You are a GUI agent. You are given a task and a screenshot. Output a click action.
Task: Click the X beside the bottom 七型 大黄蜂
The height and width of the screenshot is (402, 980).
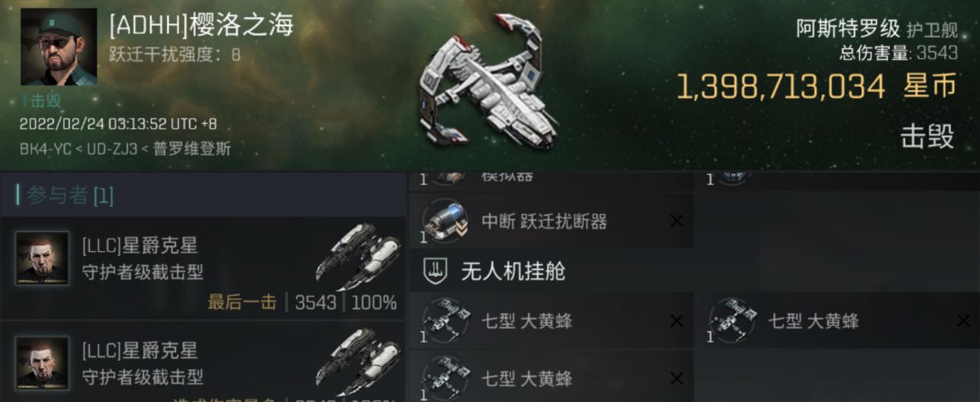point(677,379)
